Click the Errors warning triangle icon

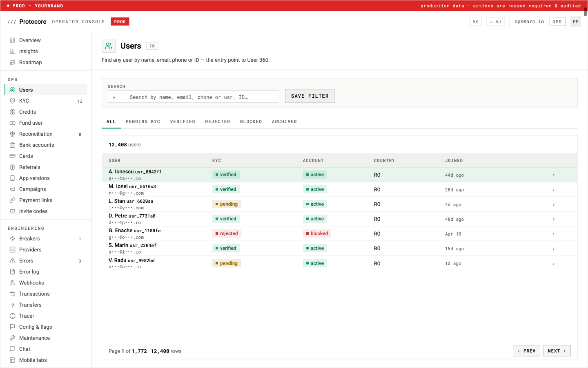coord(12,261)
